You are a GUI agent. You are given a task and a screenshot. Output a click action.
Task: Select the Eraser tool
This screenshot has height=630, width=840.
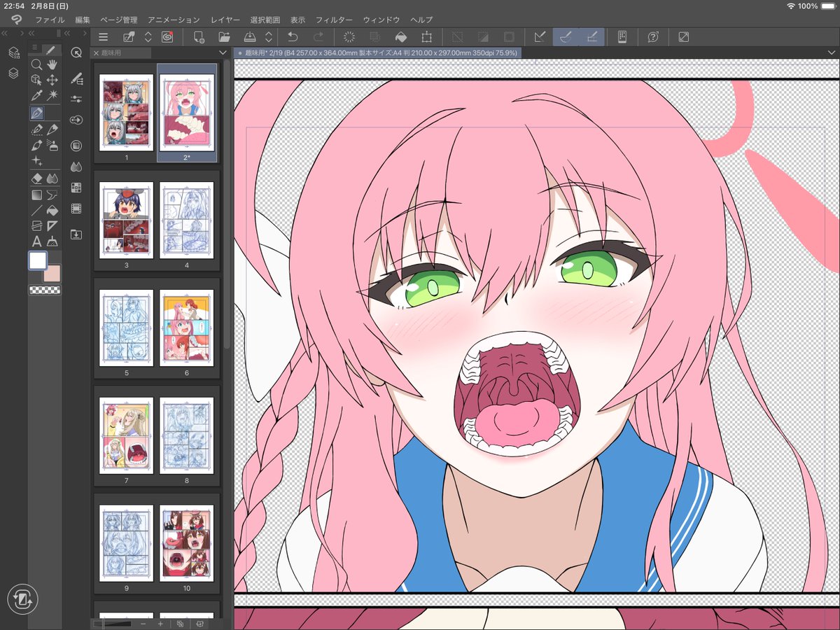click(37, 177)
